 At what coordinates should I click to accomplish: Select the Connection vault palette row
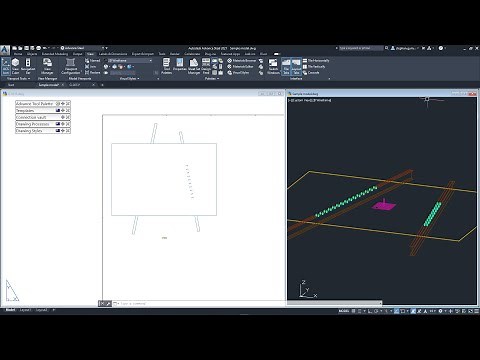pos(43,117)
